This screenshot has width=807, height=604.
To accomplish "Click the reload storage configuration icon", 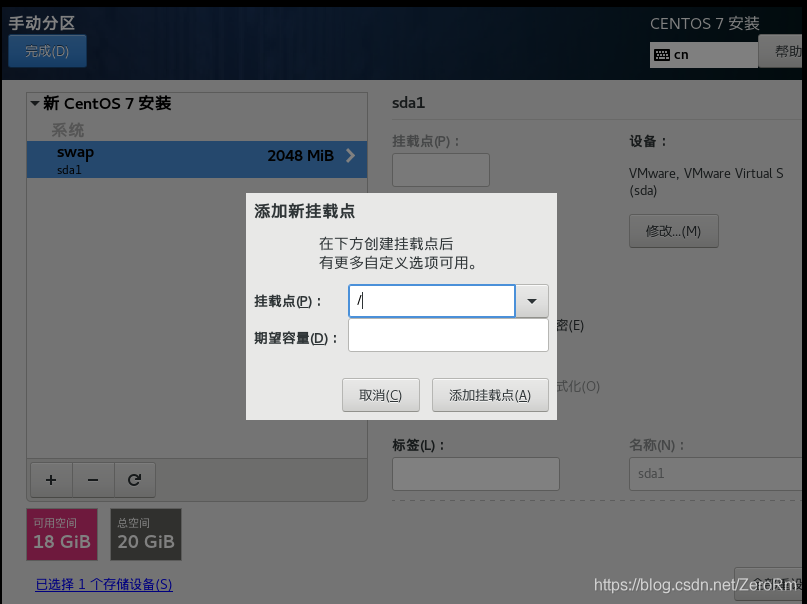I will click(x=134, y=480).
